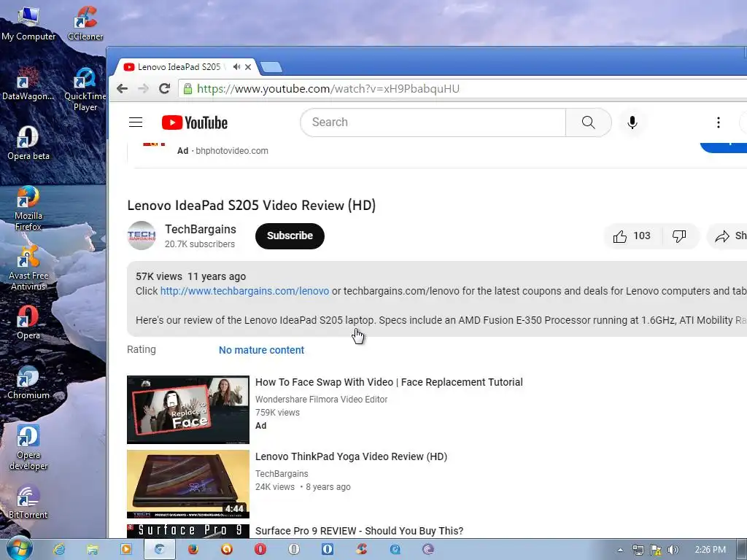This screenshot has height=560, width=747.
Task: Open the YouTube hamburger guide menu
Action: (136, 122)
